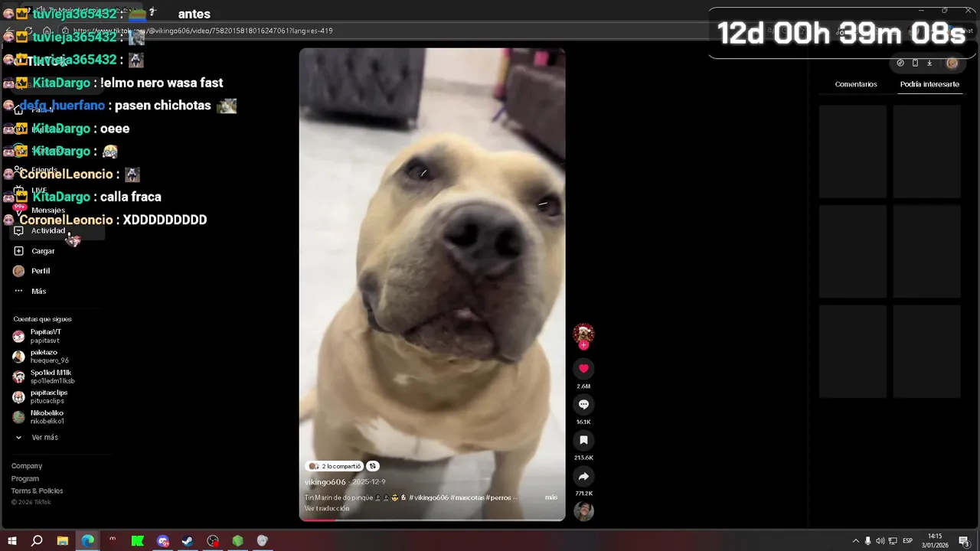Click the phone app icon in top bar

tap(915, 63)
